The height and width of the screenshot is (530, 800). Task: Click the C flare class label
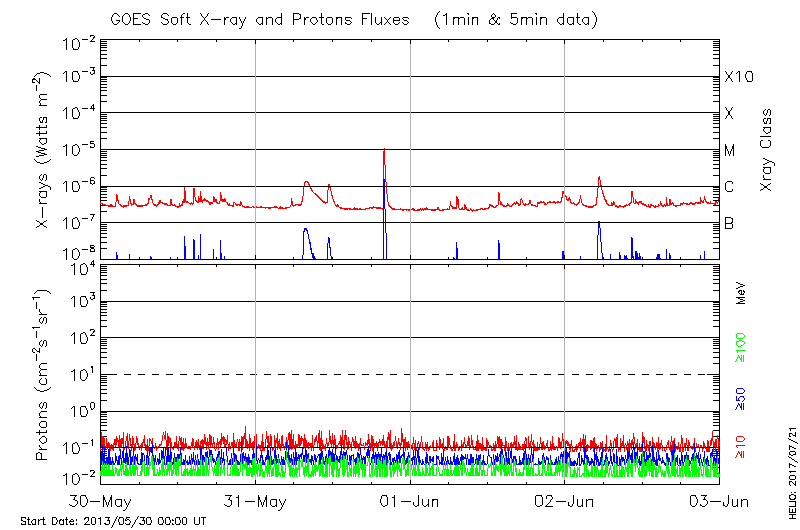point(729,187)
